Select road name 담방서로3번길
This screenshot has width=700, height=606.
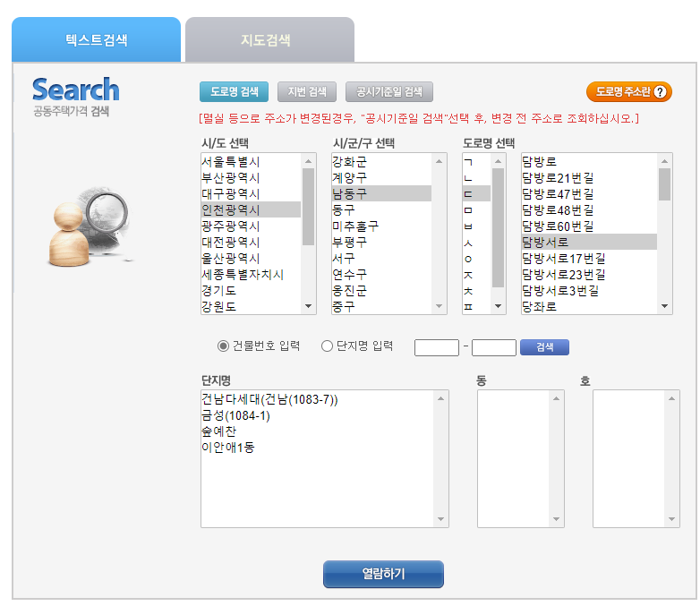pyautogui.click(x=589, y=290)
